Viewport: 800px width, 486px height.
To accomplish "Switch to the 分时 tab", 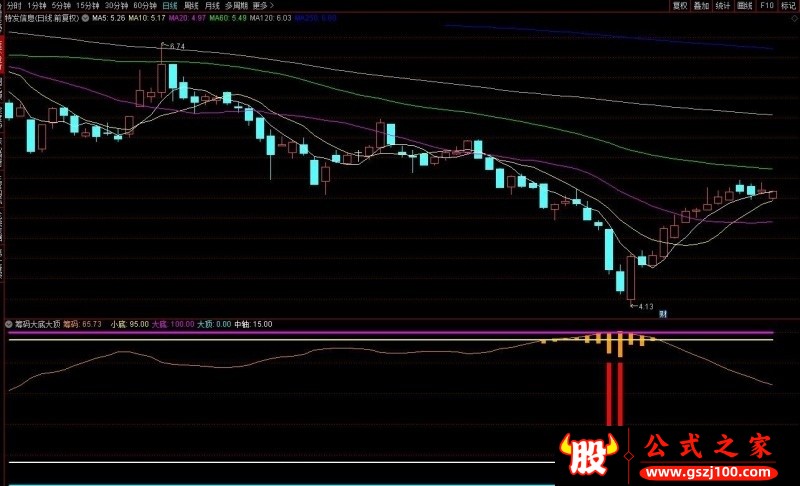I will coord(14,6).
